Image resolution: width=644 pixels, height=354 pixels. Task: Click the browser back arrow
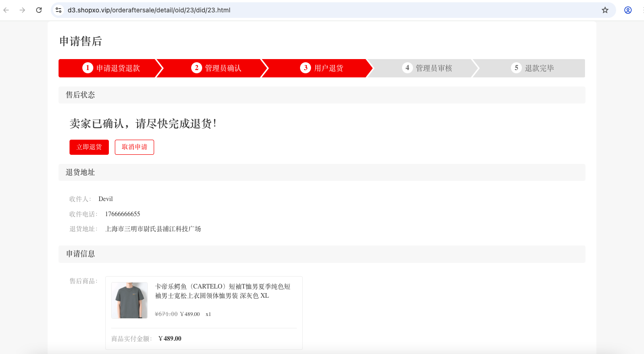coord(6,10)
